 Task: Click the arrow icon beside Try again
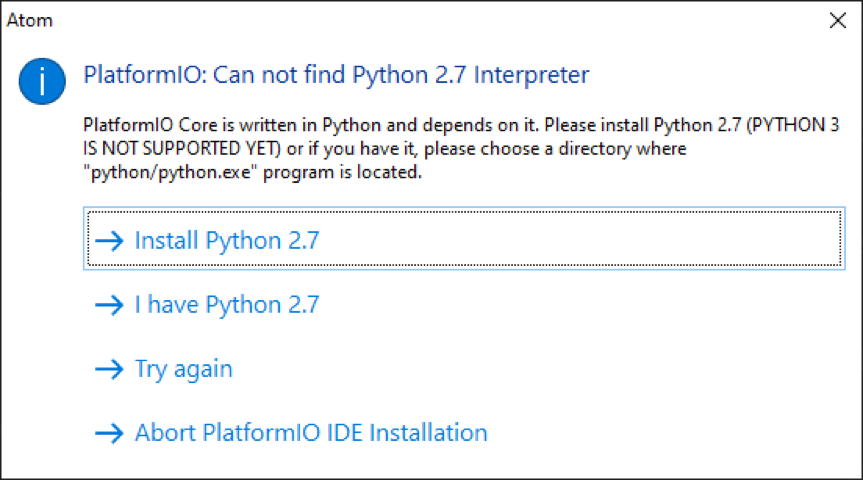point(108,369)
